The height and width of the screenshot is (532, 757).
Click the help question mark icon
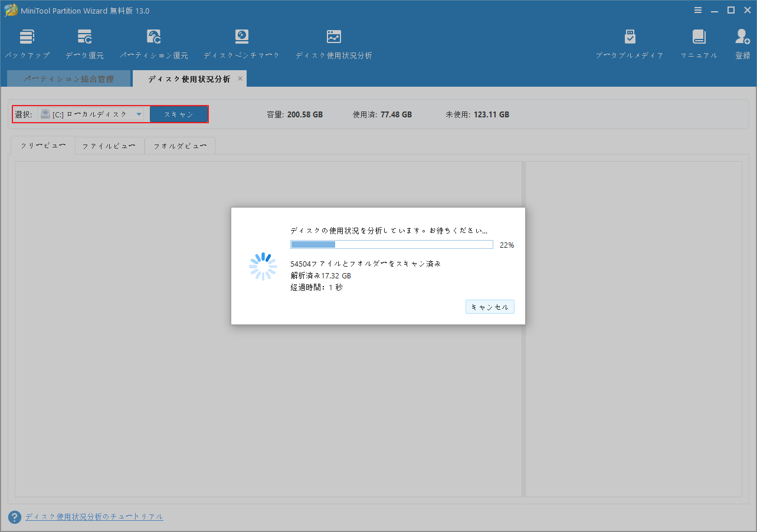(13, 516)
